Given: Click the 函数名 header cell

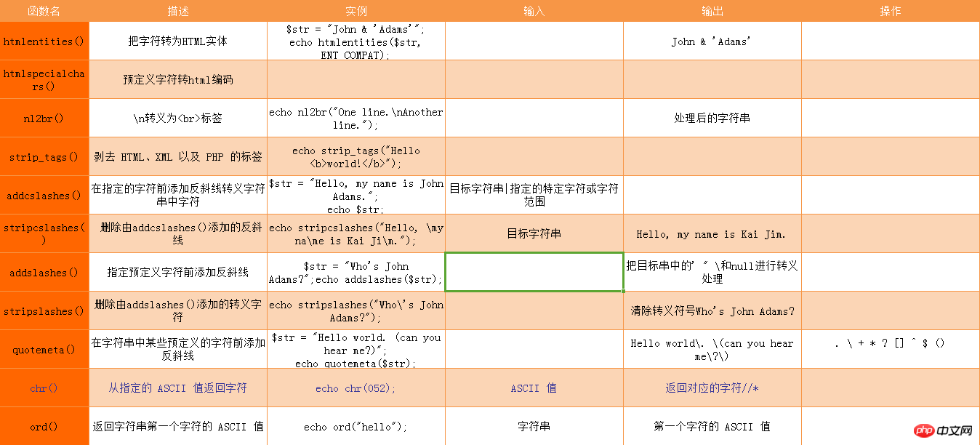Looking at the screenshot, I should click(x=44, y=11).
